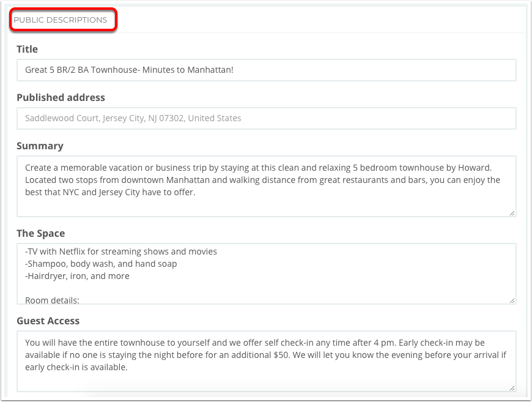Viewport: 532px width, 402px height.
Task: Click the Title input field
Action: coord(267,70)
